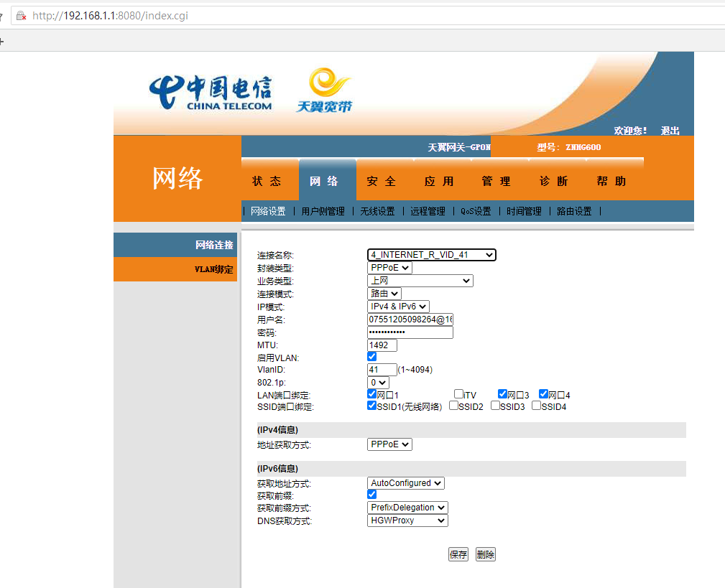Click the China Telecom logo
The width and height of the screenshot is (725, 588).
point(211,93)
